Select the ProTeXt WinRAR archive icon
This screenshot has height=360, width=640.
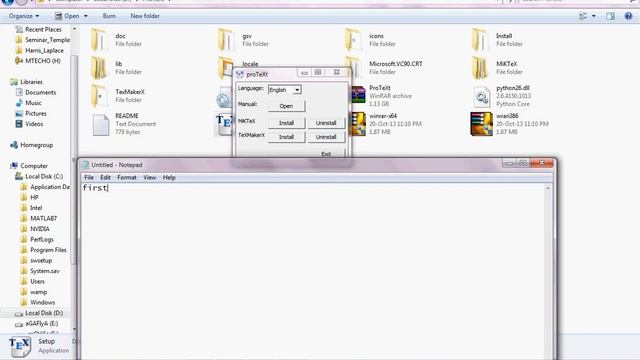[x=358, y=95]
